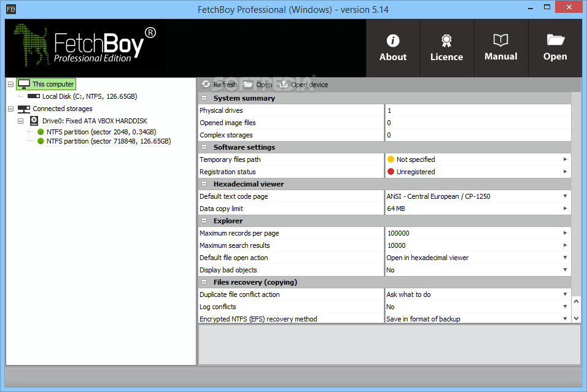The image size is (587, 392).
Task: Click green dot of sector 2048 partition
Action: (41, 132)
